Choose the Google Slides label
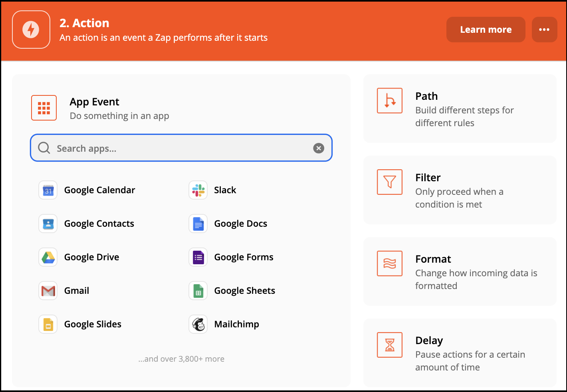This screenshot has width=567, height=392. pos(93,324)
